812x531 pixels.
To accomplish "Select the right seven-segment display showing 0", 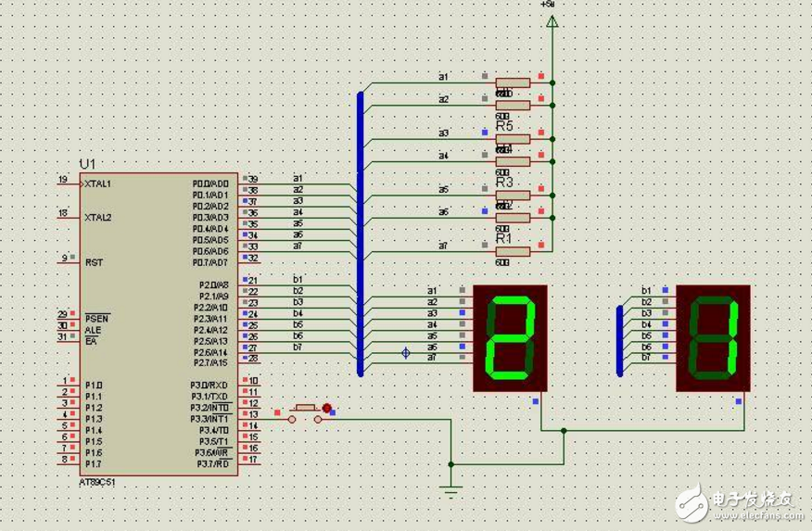I will (712, 337).
